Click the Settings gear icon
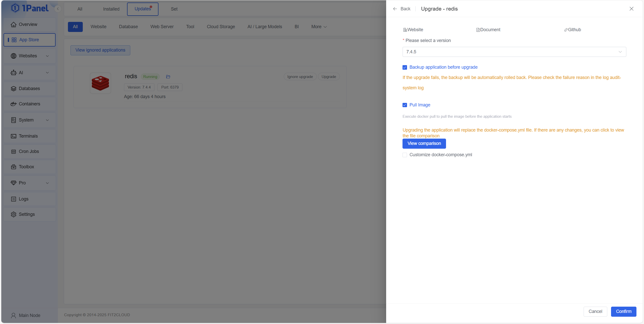The width and height of the screenshot is (644, 324). (x=14, y=214)
